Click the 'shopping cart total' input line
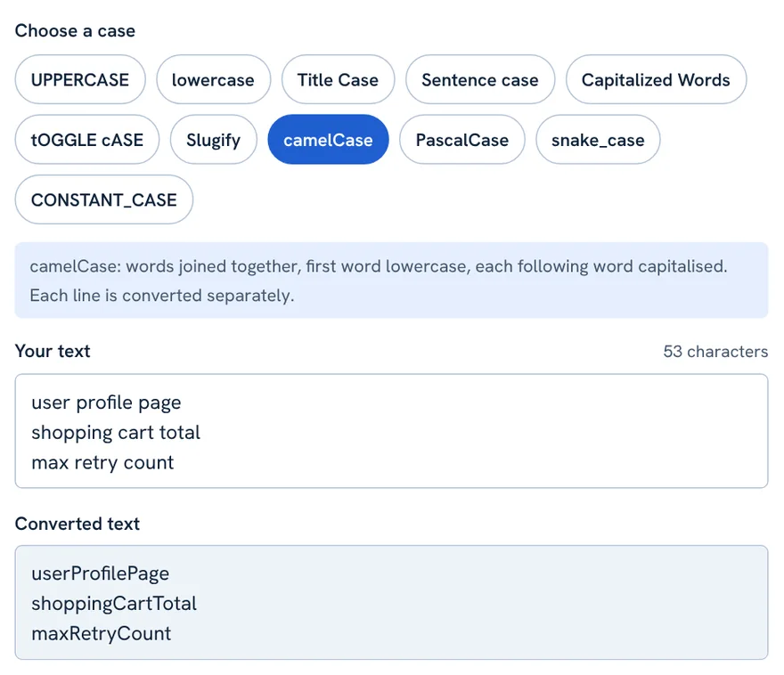 tap(116, 433)
